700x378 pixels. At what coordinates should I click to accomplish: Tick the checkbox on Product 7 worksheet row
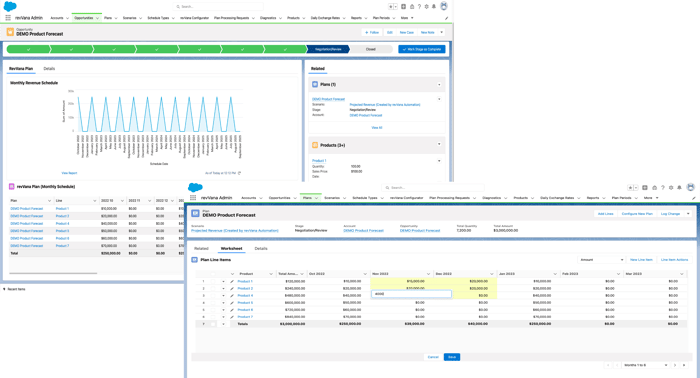pos(213,317)
